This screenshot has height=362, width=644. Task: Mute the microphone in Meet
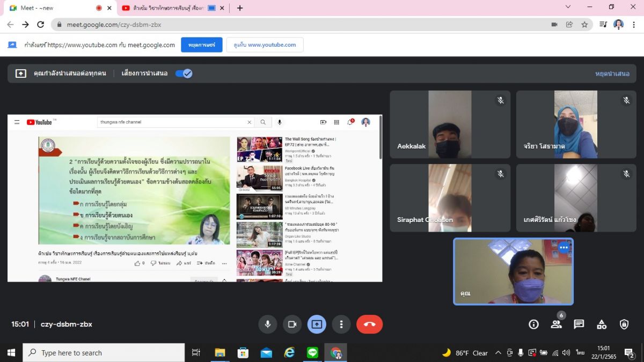(267, 324)
